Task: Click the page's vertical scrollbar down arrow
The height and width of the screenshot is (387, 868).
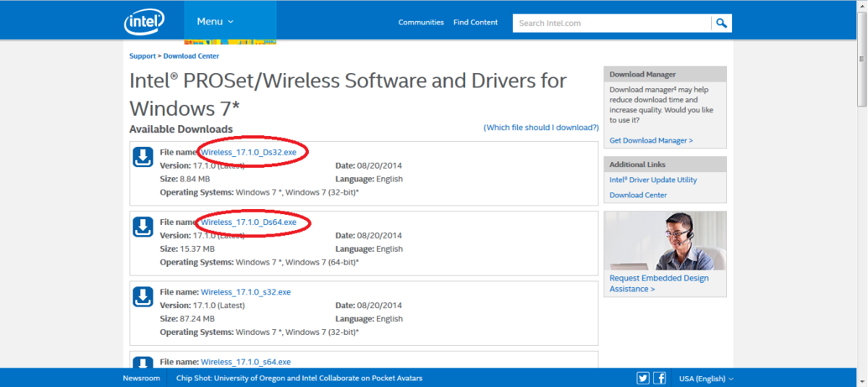Action: click(861, 381)
